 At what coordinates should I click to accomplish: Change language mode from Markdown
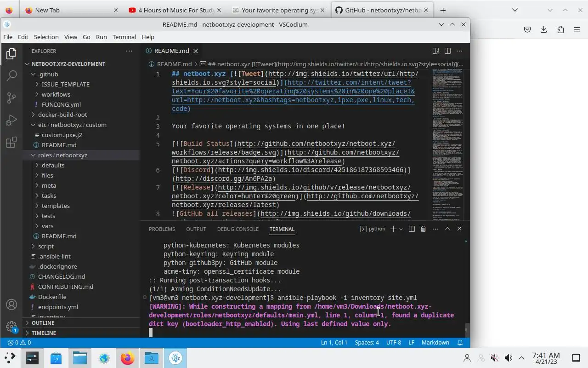tap(435, 343)
